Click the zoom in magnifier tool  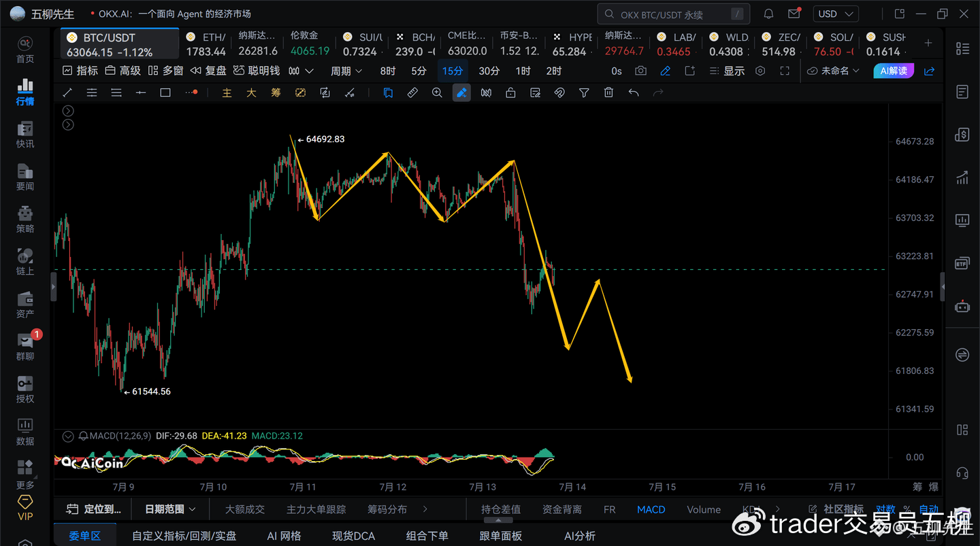point(437,92)
